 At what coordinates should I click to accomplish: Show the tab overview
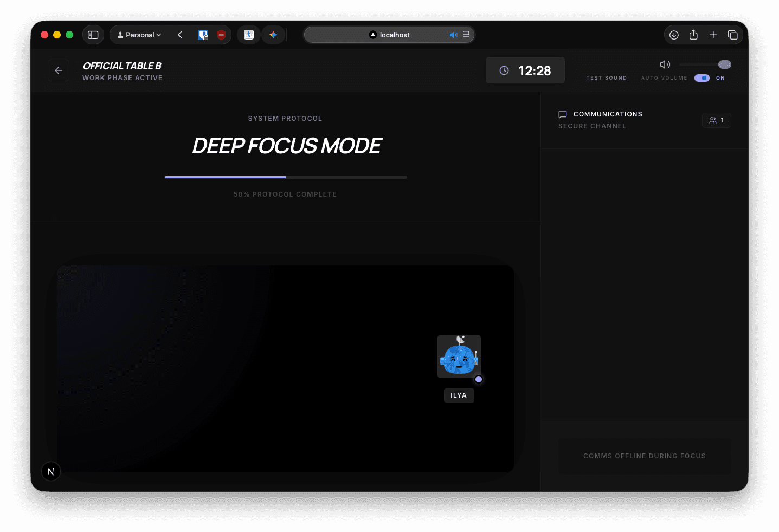coord(732,35)
